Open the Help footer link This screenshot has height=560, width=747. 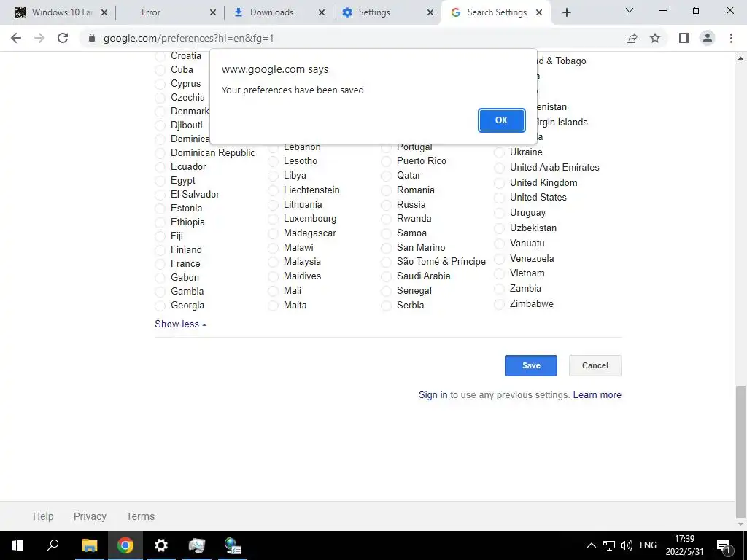tap(43, 516)
